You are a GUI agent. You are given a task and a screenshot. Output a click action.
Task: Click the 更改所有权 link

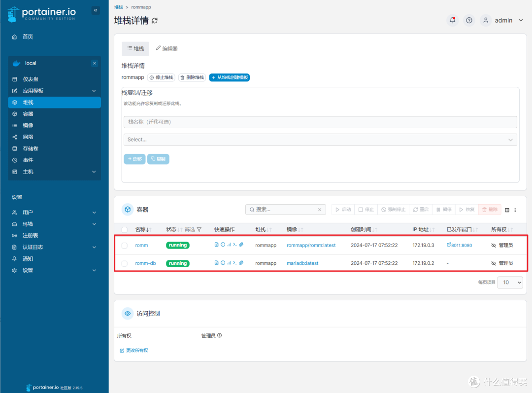[x=134, y=350]
